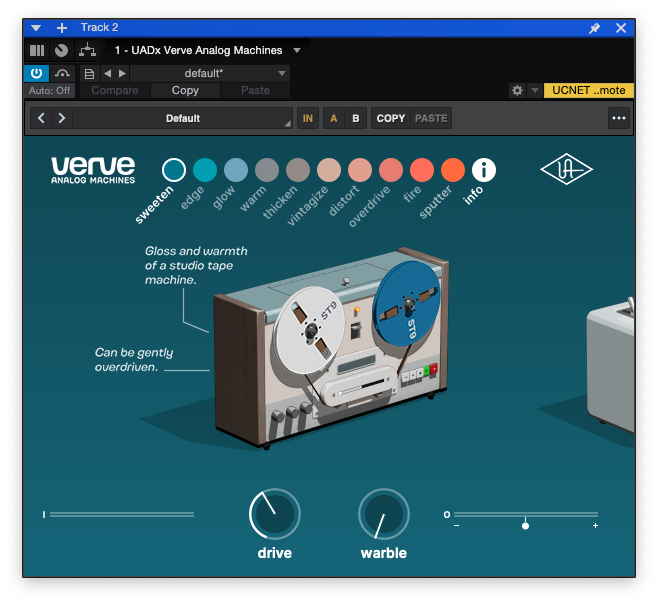Pin the plugin window
The image size is (658, 604).
(x=594, y=28)
